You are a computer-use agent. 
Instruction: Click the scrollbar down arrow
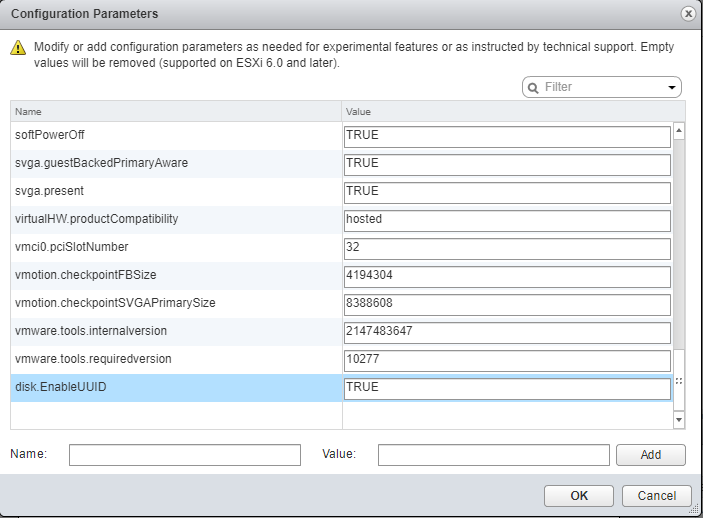pyautogui.click(x=679, y=420)
